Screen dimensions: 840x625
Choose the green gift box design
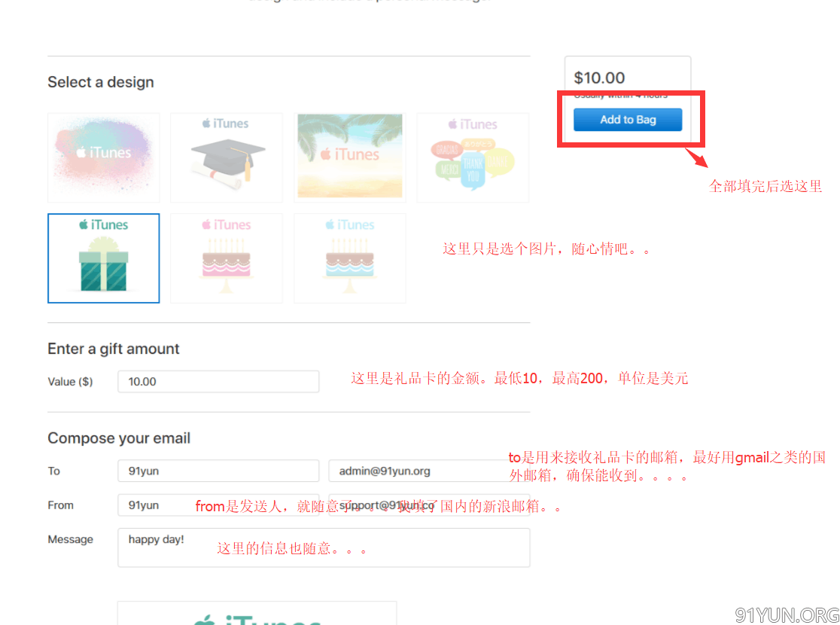tap(103, 258)
